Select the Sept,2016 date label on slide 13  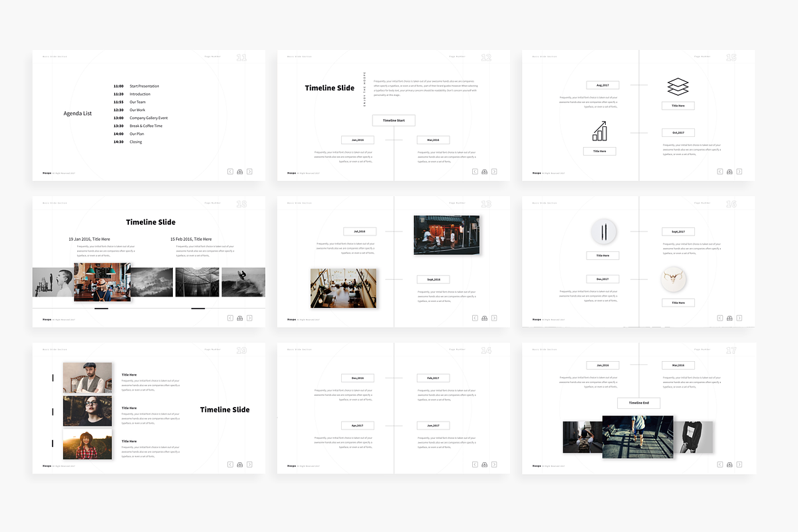(x=433, y=279)
